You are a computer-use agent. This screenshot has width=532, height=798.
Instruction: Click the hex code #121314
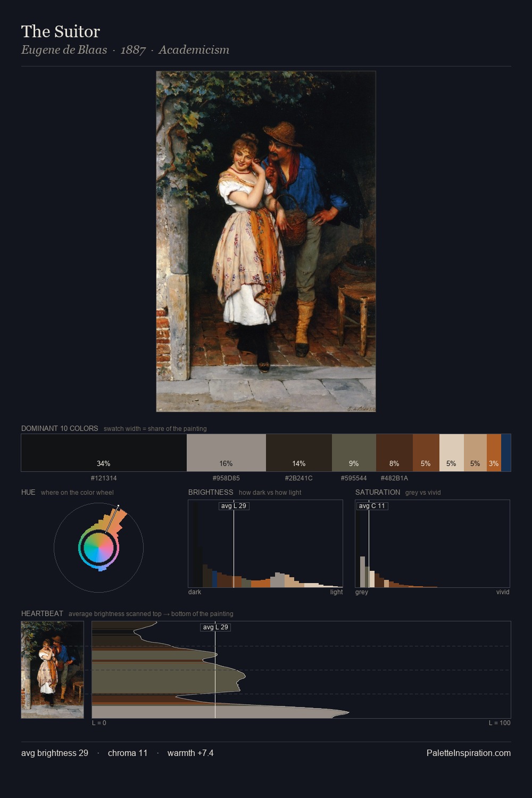pyautogui.click(x=104, y=478)
